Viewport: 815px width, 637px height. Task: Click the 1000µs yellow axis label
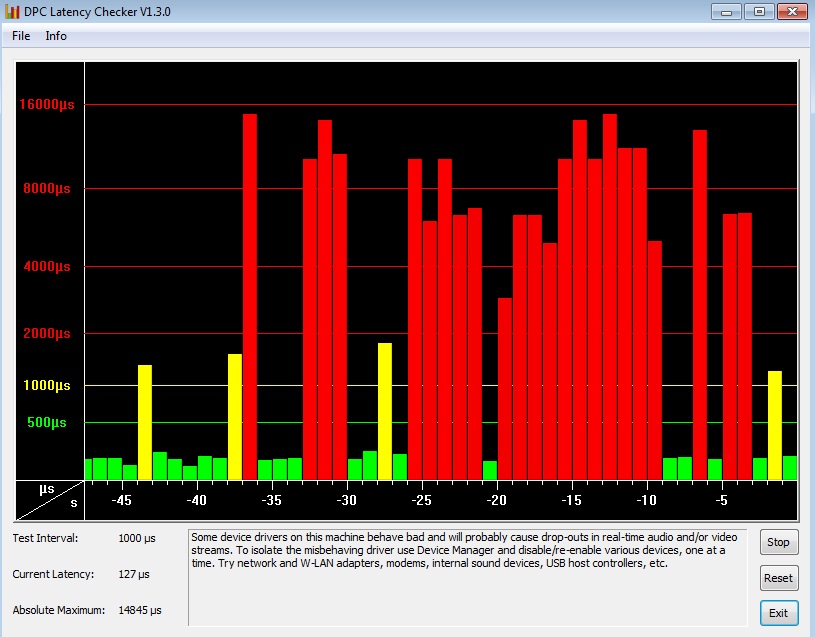[47, 386]
